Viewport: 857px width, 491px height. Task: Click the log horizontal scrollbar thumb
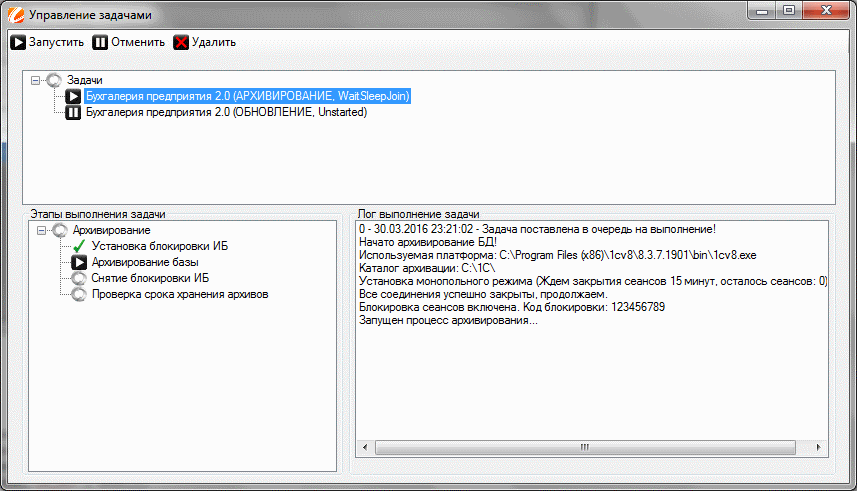coord(585,447)
